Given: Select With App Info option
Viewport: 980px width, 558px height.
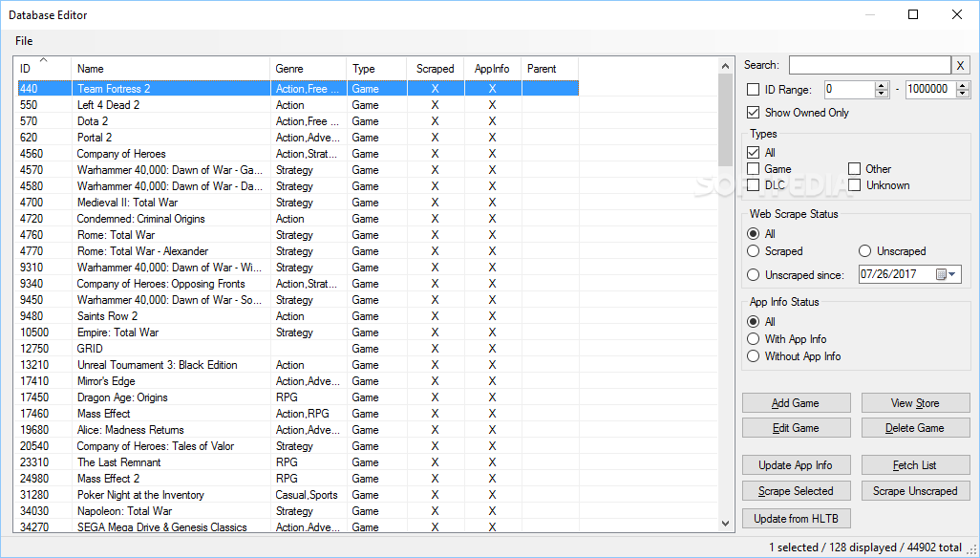Looking at the screenshot, I should [x=753, y=339].
